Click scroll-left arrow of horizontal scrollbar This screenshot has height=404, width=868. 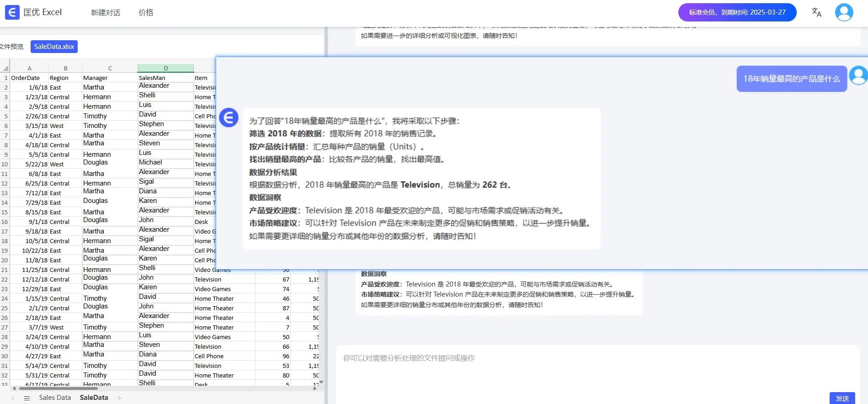point(14,388)
